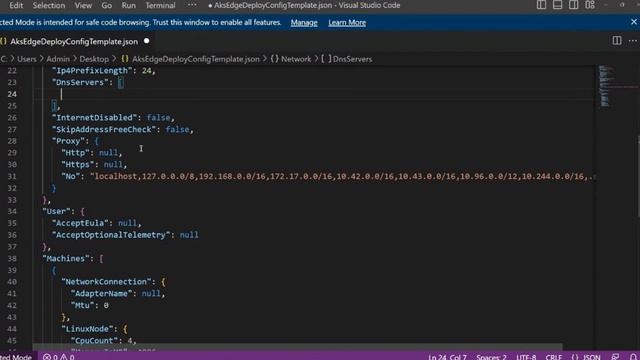Open the Run menu
The height and width of the screenshot is (360, 640).
(129, 5)
